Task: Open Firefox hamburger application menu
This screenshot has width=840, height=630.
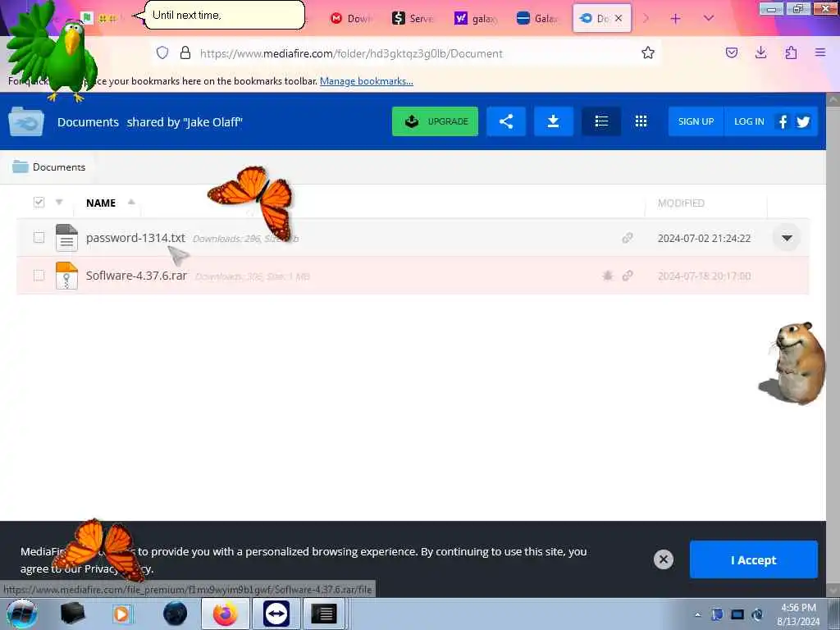Action: click(x=820, y=52)
